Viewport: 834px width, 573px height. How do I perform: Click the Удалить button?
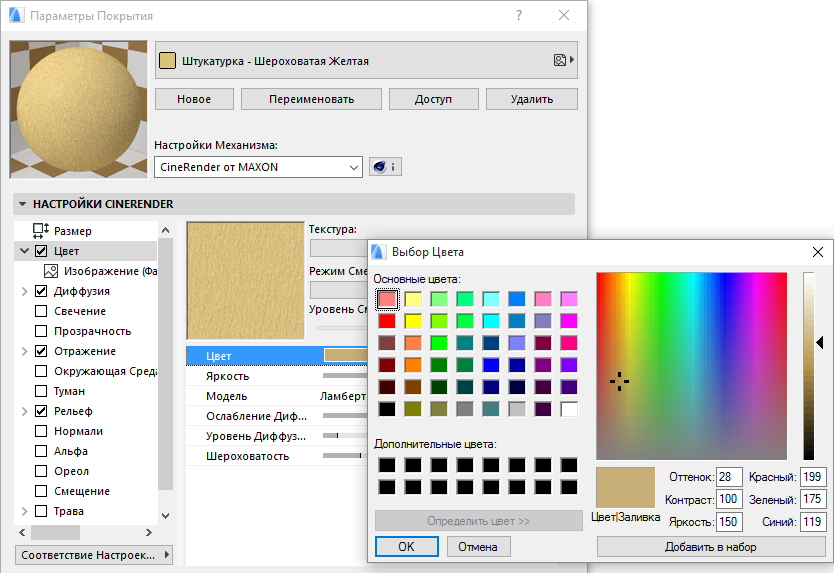pyautogui.click(x=532, y=99)
